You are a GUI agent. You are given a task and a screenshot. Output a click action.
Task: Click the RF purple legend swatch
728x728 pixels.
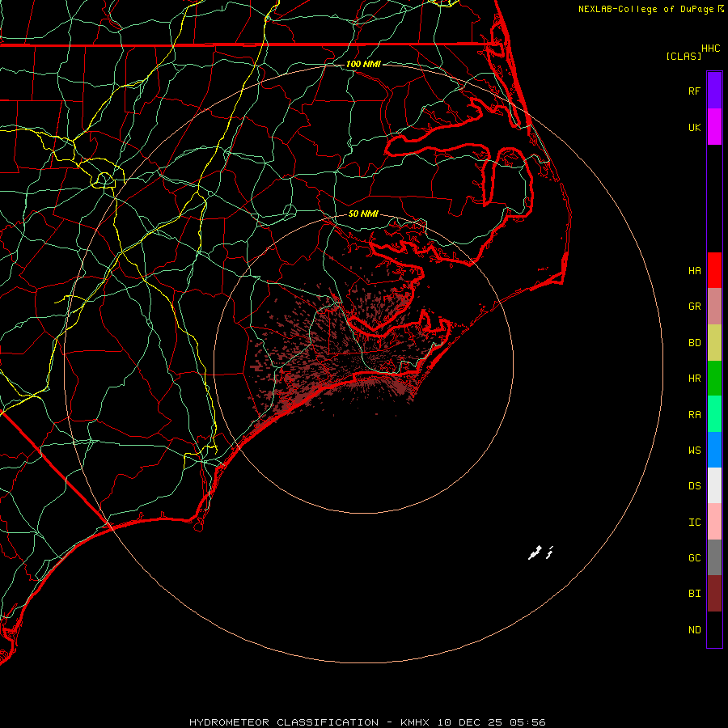click(x=714, y=91)
